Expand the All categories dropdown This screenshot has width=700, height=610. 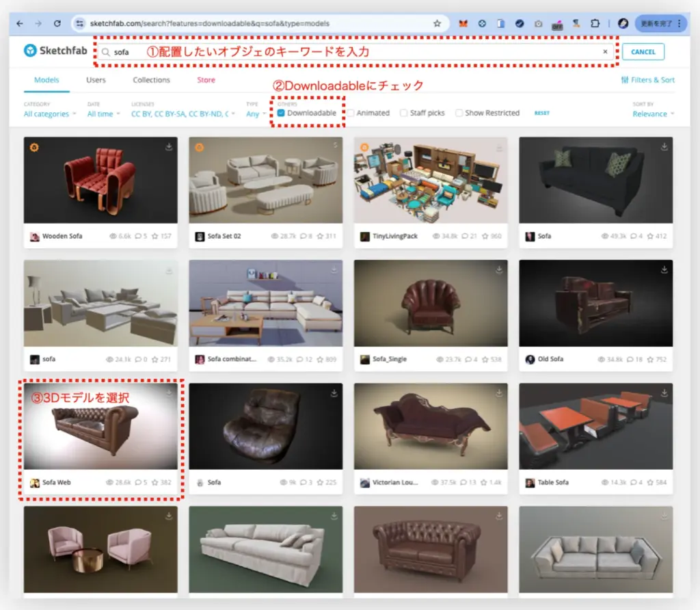click(x=50, y=114)
